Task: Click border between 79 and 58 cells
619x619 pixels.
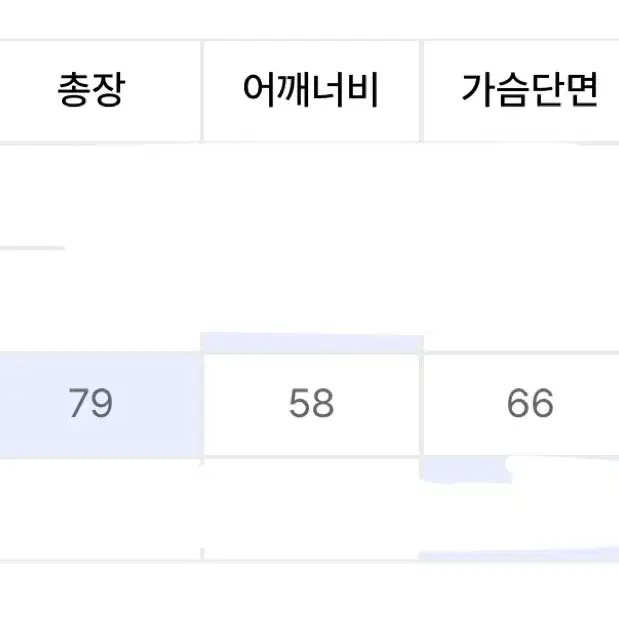Action: (203, 405)
